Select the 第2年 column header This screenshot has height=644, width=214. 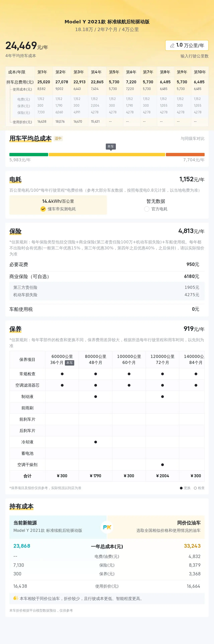(x=61, y=72)
